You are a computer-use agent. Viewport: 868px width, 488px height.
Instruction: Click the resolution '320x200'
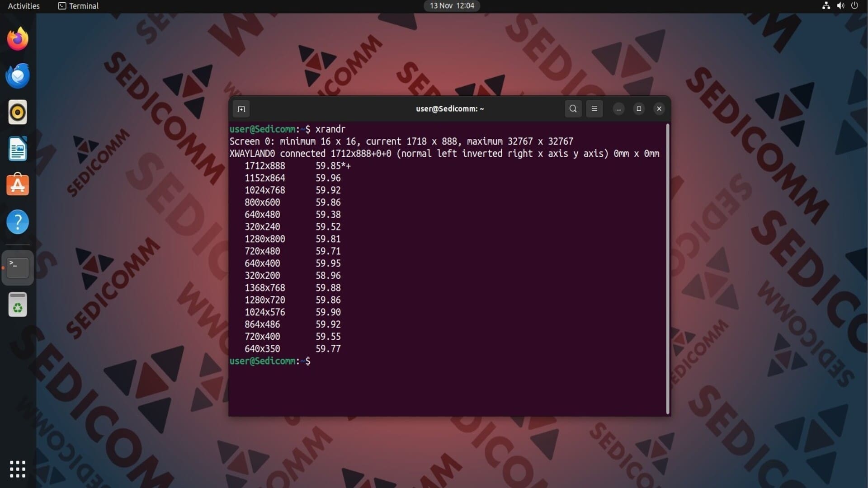click(262, 276)
